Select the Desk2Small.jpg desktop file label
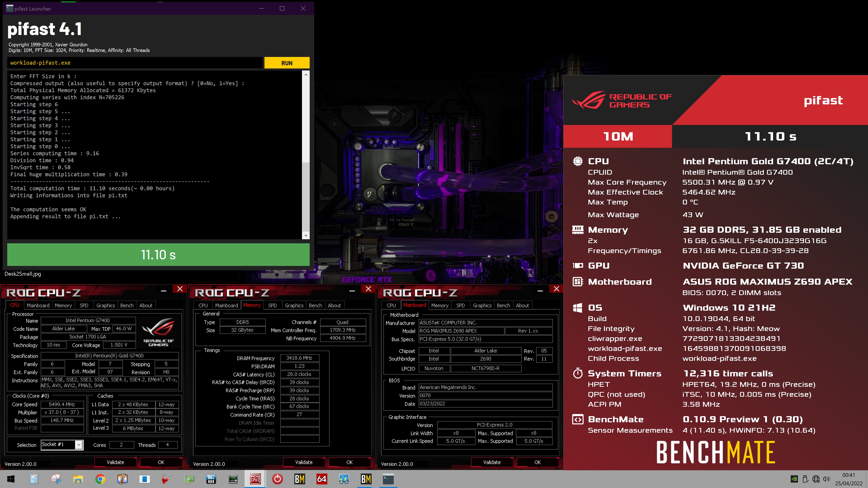Screen dimensions: 868x488 click(x=23, y=274)
